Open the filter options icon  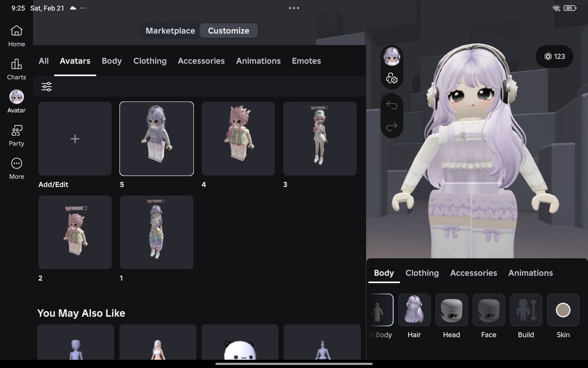47,87
